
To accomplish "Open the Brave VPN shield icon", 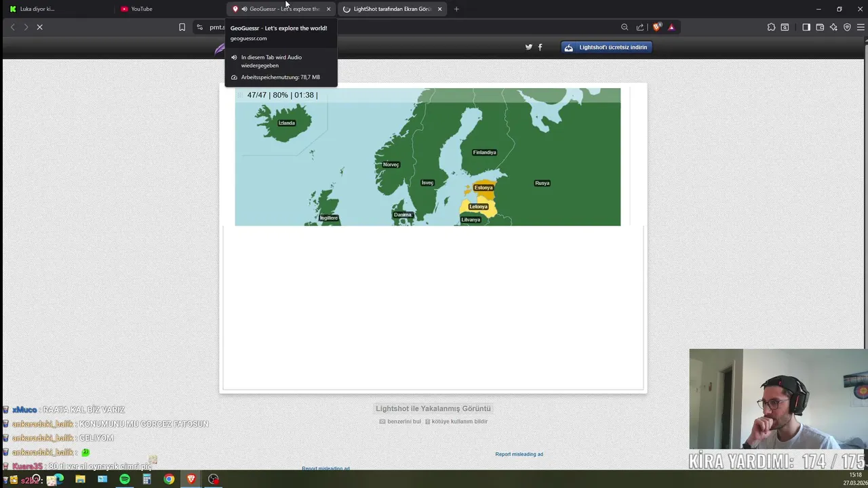I will (847, 27).
